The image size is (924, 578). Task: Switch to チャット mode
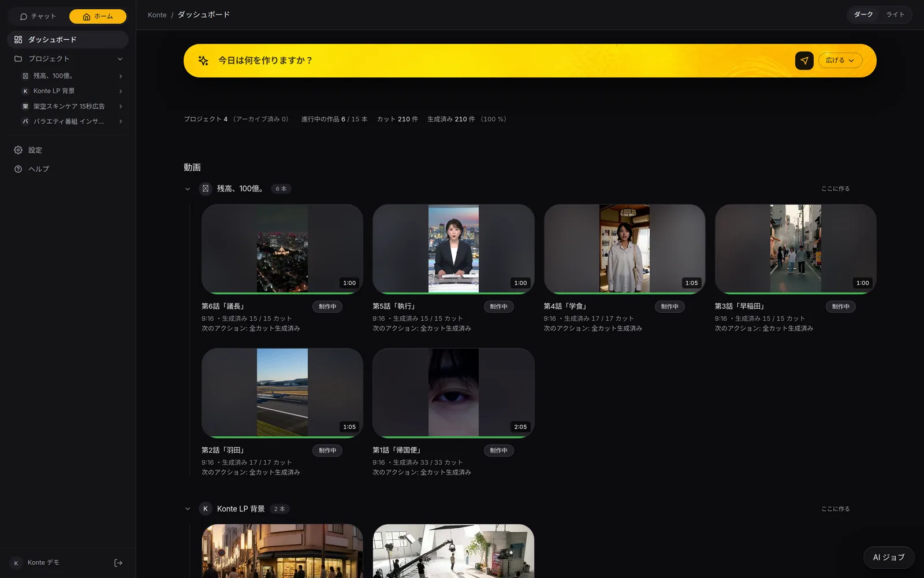38,16
